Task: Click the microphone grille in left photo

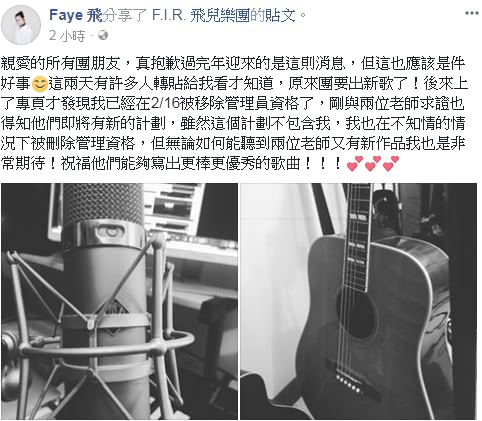Action: tap(103, 203)
